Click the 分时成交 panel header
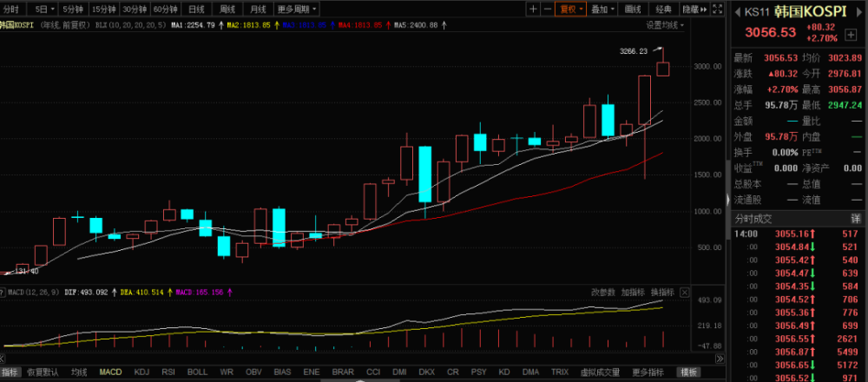Screen dimensions: 868x382 798,219
